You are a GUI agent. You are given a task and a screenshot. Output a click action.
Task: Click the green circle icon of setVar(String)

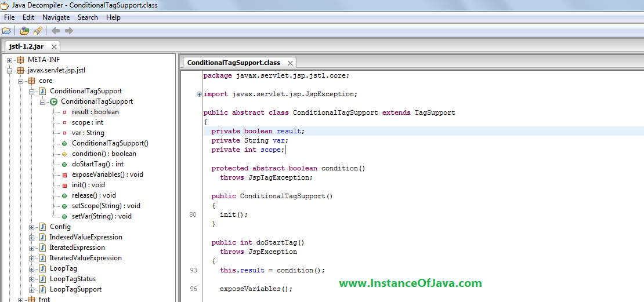click(x=64, y=217)
